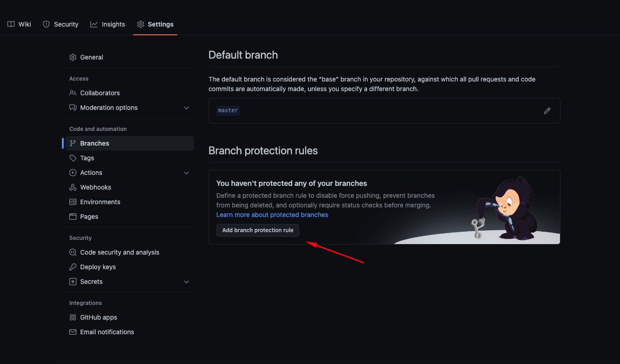Expand the Secrets section chevron
The height and width of the screenshot is (364, 620).
187,282
